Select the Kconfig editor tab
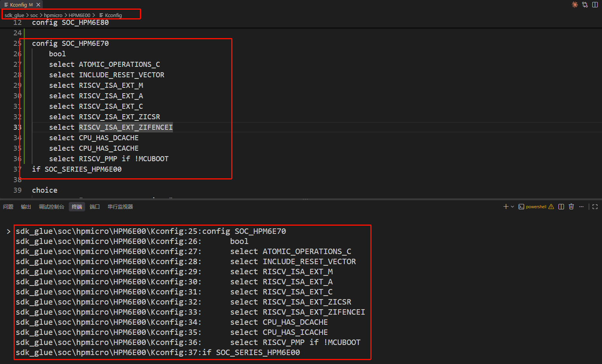Screen dimensions: 602x364 coord(21,5)
